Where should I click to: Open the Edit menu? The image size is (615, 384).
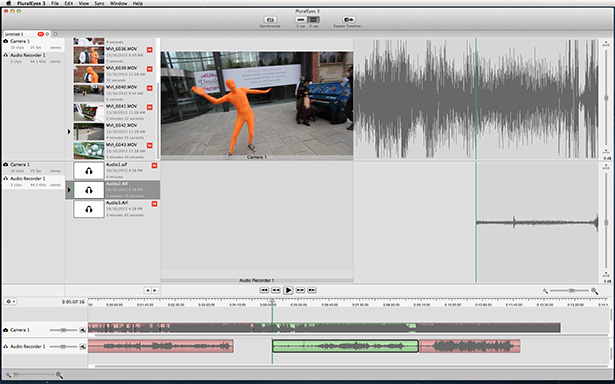(x=69, y=3)
